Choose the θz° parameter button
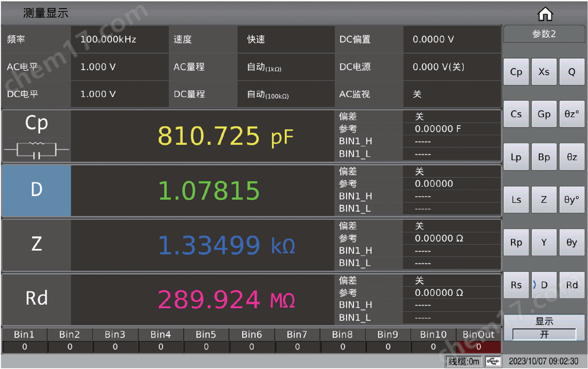This screenshot has height=369, width=588. [x=572, y=114]
